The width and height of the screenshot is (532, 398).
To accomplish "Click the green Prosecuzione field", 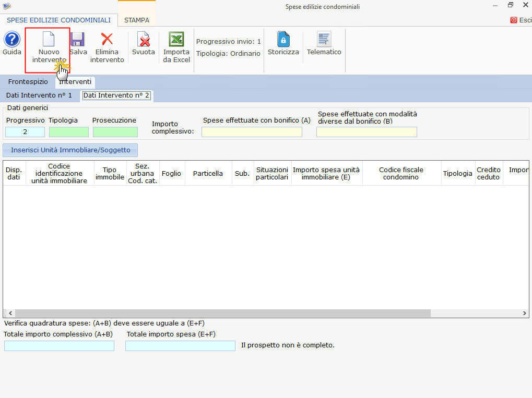I will [115, 132].
